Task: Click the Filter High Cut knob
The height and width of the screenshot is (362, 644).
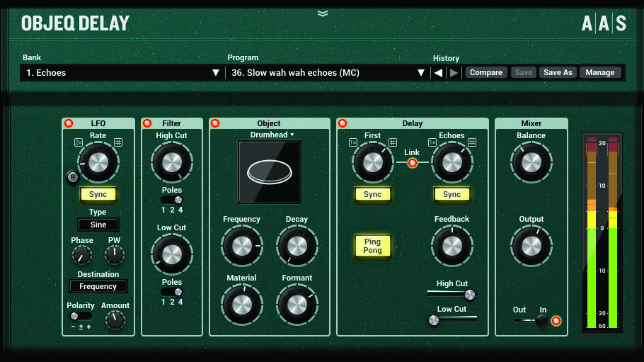Action: pyautogui.click(x=172, y=163)
